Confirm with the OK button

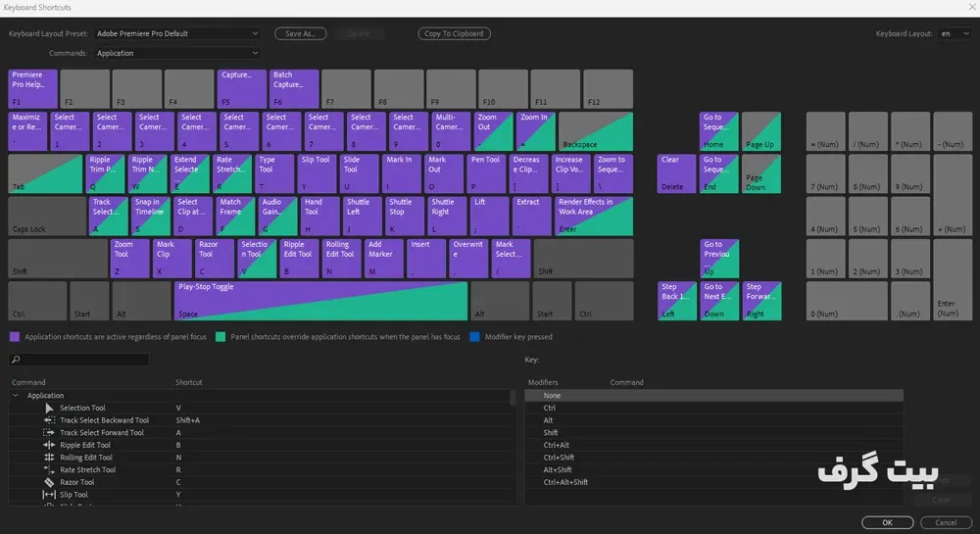[x=888, y=522]
